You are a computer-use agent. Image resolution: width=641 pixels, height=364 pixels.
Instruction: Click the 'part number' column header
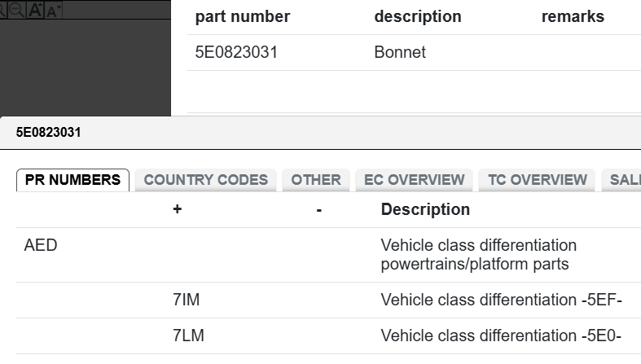pos(243,17)
